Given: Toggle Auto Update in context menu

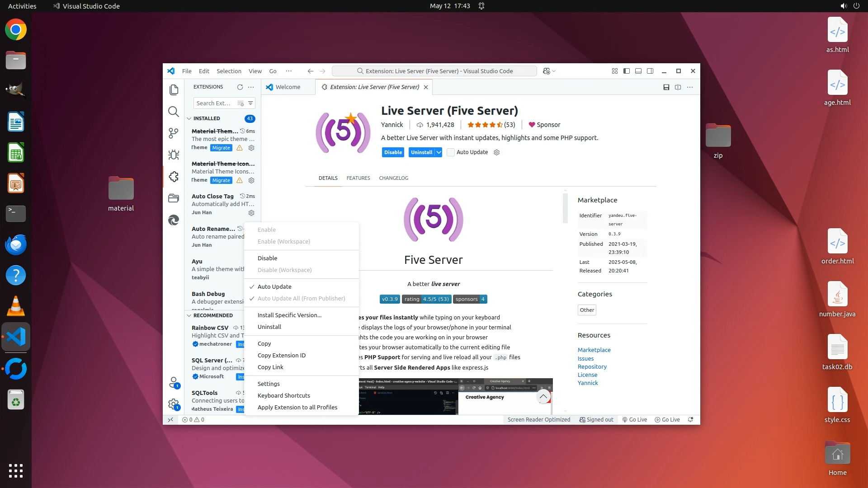Looking at the screenshot, I should tap(274, 286).
